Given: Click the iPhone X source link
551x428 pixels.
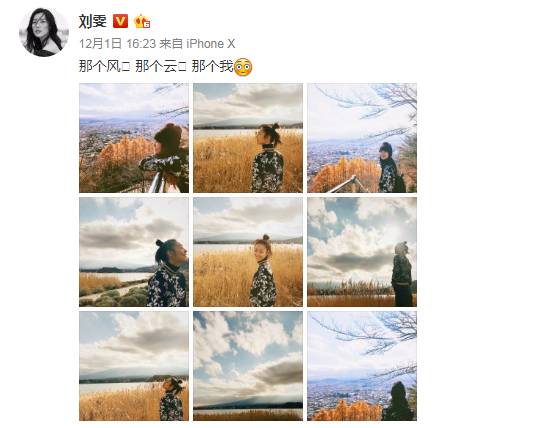Looking at the screenshot, I should coord(210,44).
